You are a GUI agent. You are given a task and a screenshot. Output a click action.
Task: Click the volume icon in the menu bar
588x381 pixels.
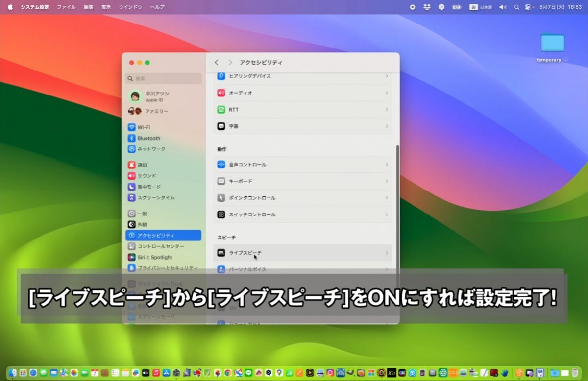[503, 7]
